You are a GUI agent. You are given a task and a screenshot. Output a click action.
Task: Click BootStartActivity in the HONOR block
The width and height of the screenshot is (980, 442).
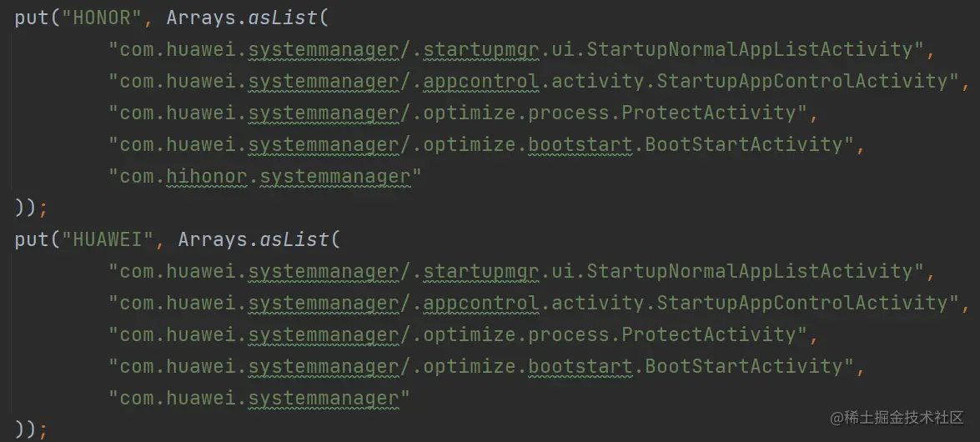[744, 144]
